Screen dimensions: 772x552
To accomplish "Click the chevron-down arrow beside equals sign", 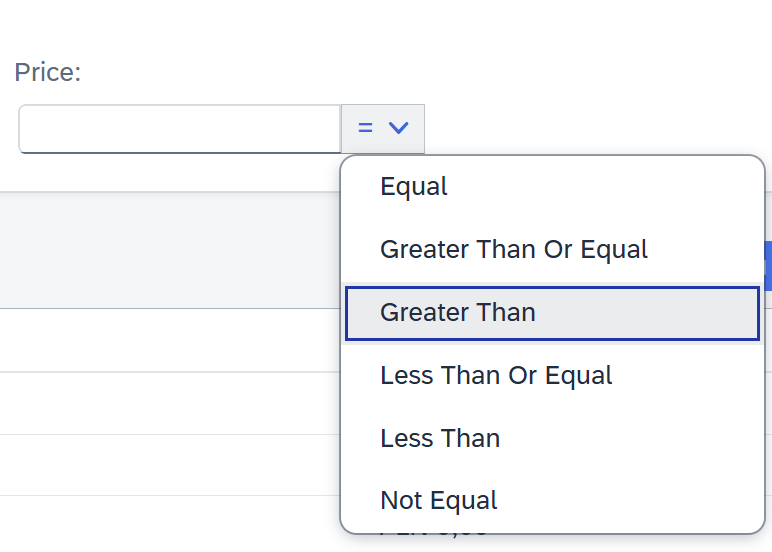I will pyautogui.click(x=399, y=129).
